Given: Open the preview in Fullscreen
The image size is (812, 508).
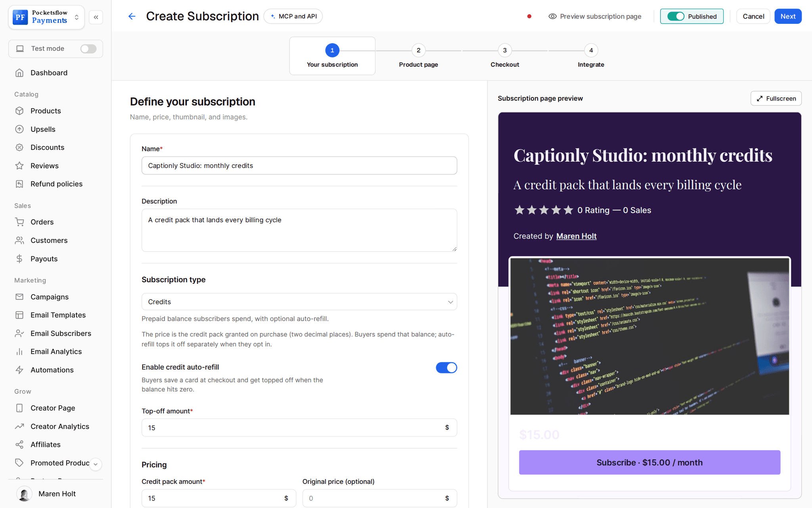Looking at the screenshot, I should (776, 98).
